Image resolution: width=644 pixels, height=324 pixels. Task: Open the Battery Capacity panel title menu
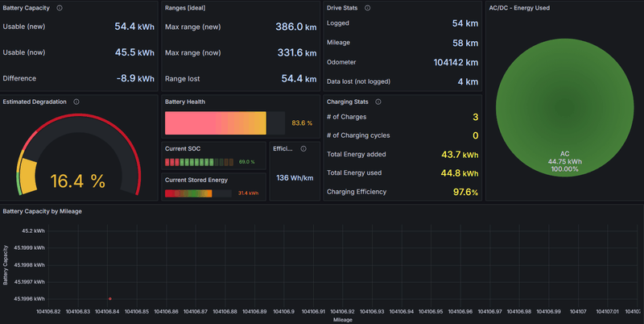tap(27, 8)
